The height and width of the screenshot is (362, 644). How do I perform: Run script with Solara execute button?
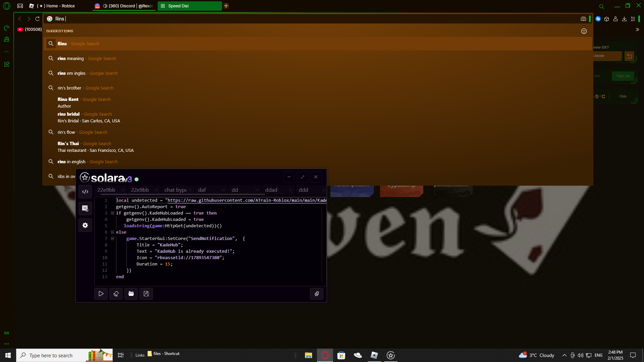click(101, 294)
